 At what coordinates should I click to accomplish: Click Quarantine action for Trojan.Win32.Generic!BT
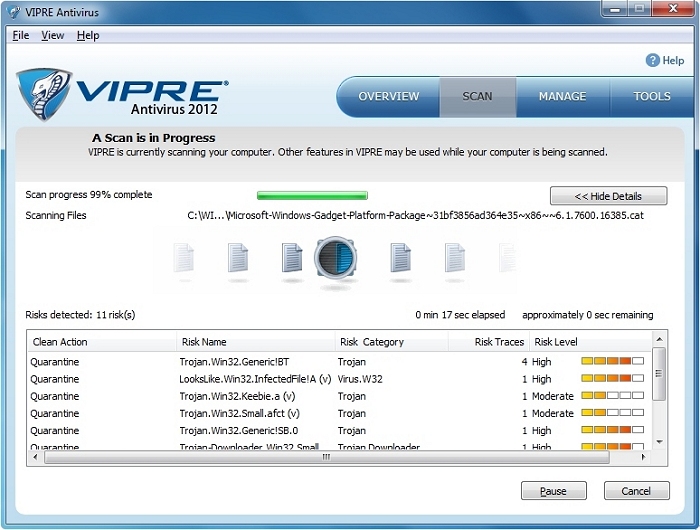[54, 362]
